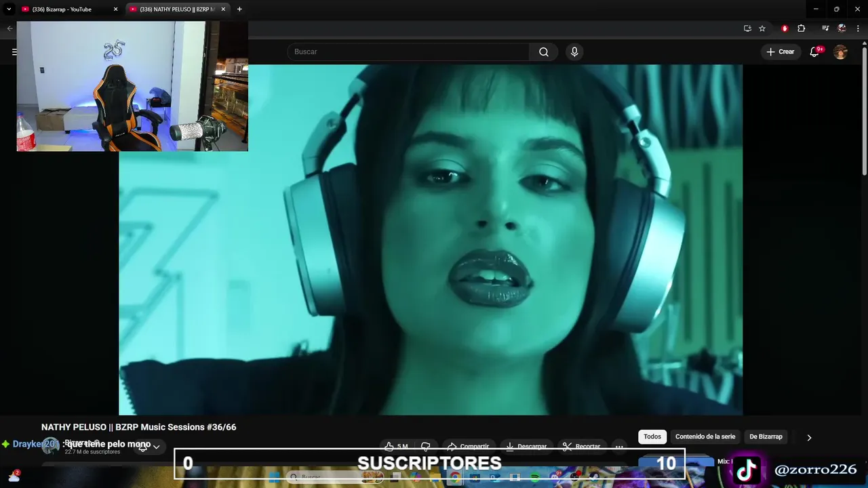Screen dimensions: 868x488
Task: Open the YouTube hamburger guide menu
Action: (14, 52)
